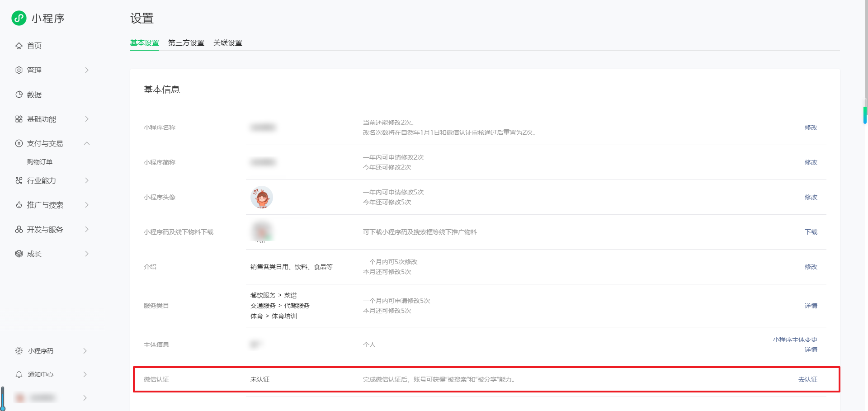Click the bell icon beside 通知中心

[19, 374]
